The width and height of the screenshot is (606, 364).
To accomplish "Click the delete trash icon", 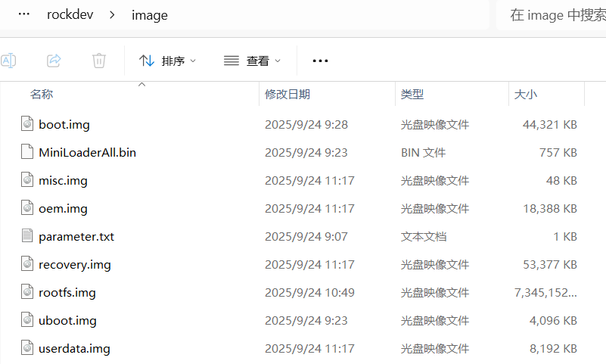I will pyautogui.click(x=99, y=61).
